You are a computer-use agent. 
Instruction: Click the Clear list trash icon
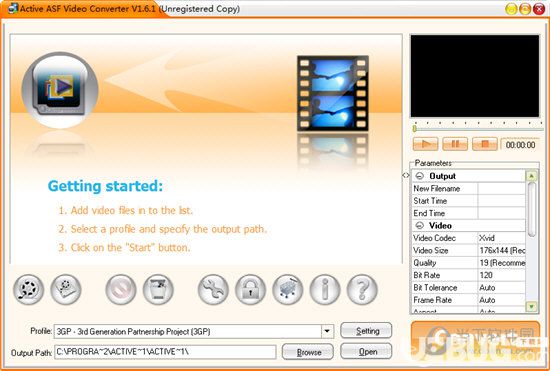[x=158, y=289]
